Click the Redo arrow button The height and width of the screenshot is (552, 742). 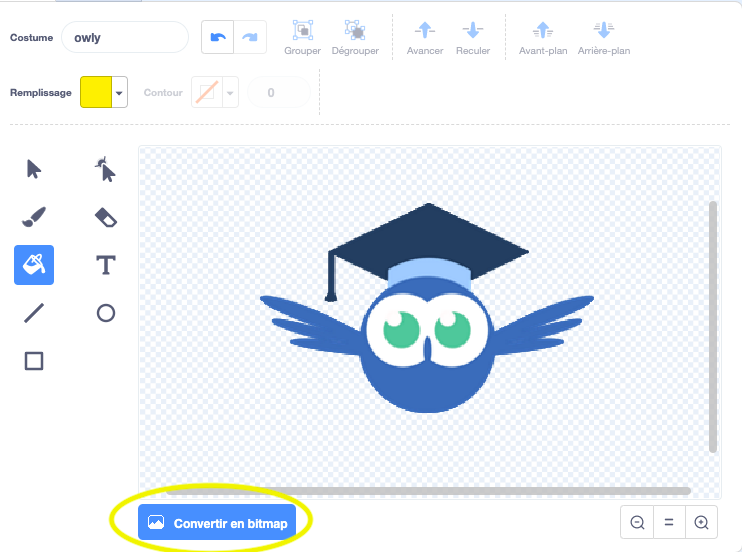250,37
